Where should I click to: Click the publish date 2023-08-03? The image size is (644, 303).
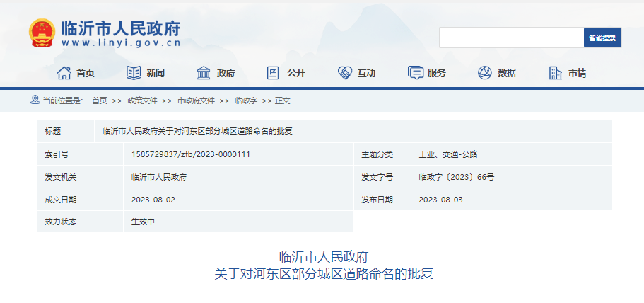(440, 200)
